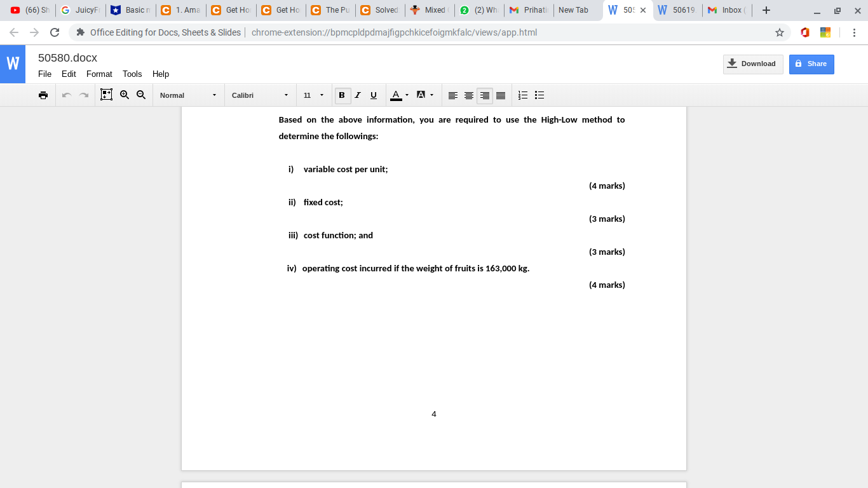Insert a numbered list
Viewport: 868px width, 488px height.
(x=523, y=95)
